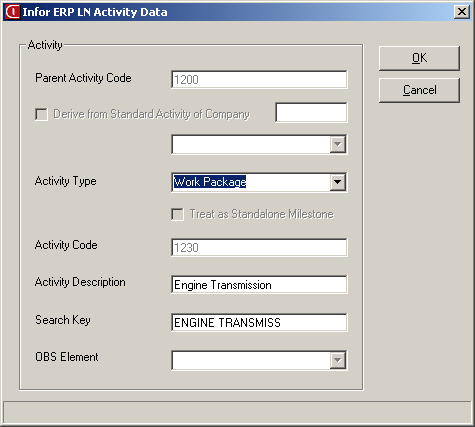Click the Activity Code field showing 1230
This screenshot has height=427, width=475.
259,247
